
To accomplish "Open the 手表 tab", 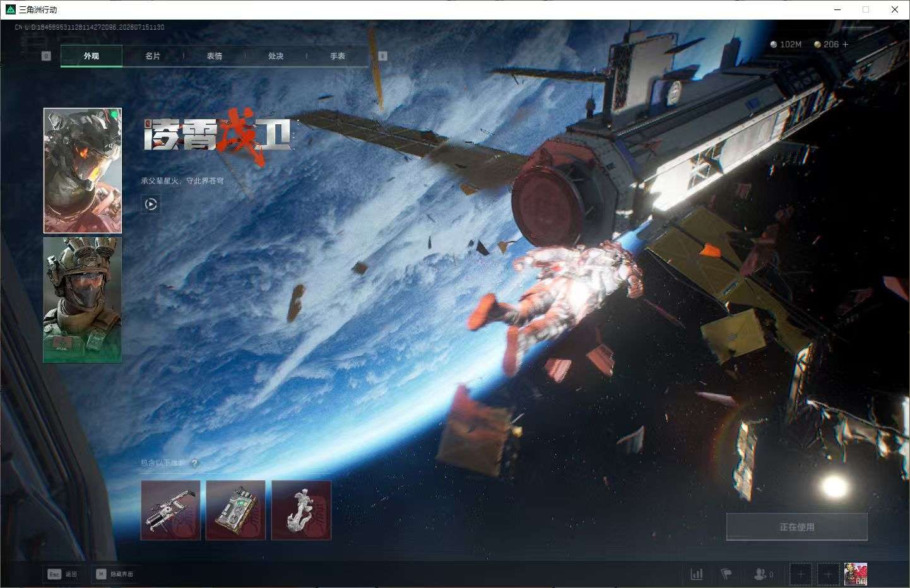I will (338, 56).
